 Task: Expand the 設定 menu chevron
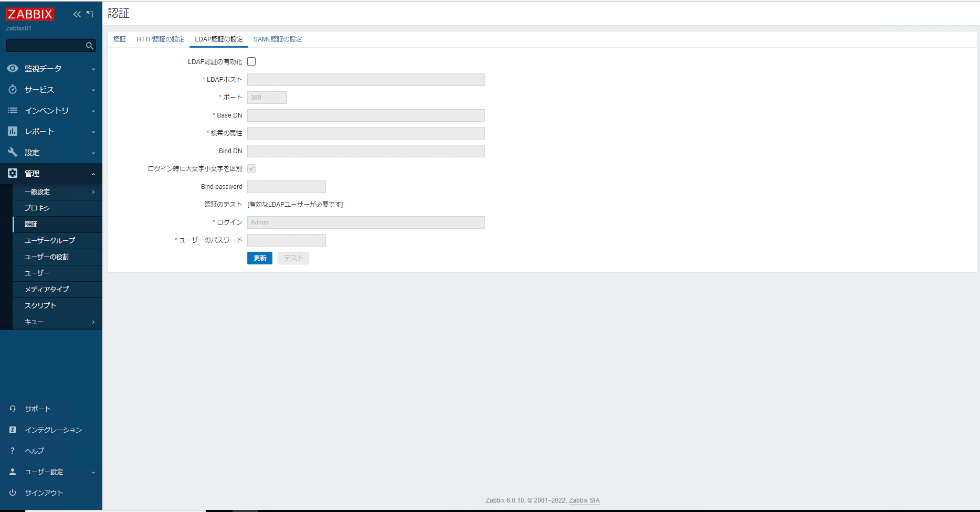coord(93,153)
